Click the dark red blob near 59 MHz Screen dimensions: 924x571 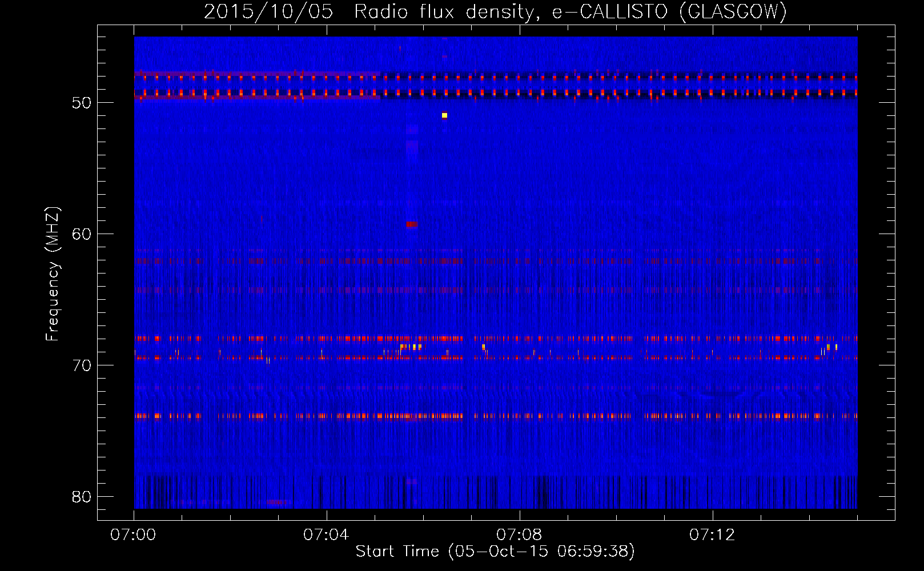[412, 224]
